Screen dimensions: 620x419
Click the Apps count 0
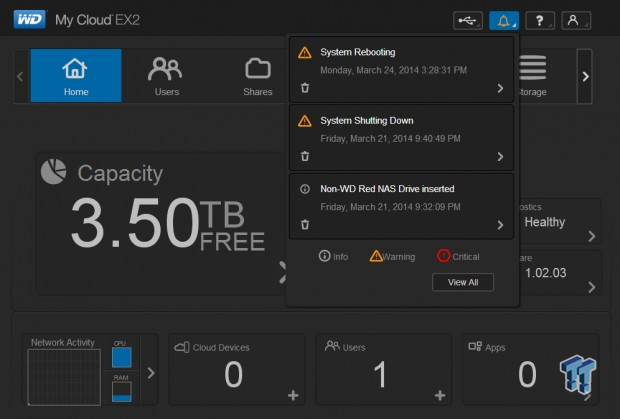pos(527,374)
